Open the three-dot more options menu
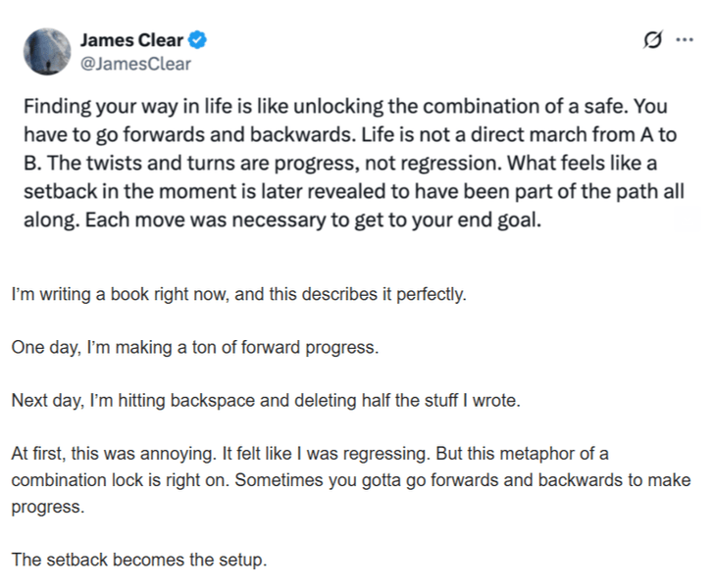This screenshot has width=714, height=588. [x=684, y=40]
